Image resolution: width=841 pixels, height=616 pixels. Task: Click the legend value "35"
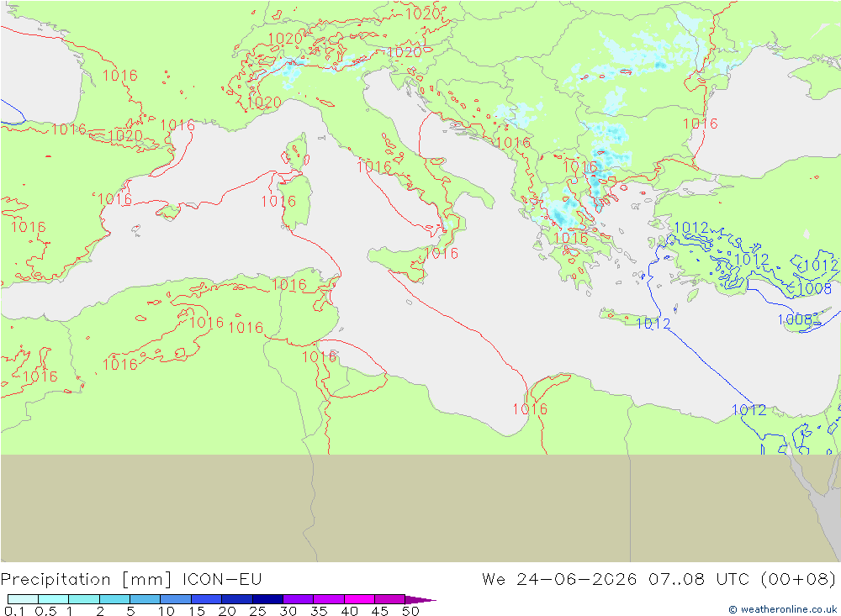[319, 611]
